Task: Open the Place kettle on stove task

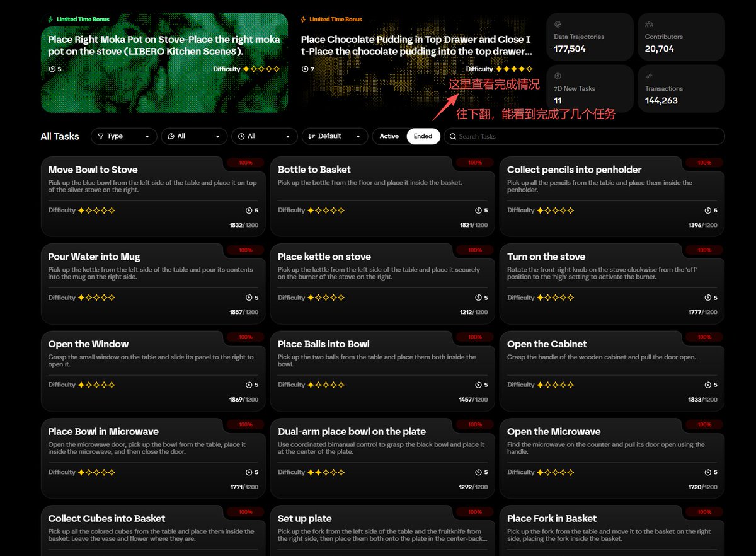Action: (x=382, y=283)
